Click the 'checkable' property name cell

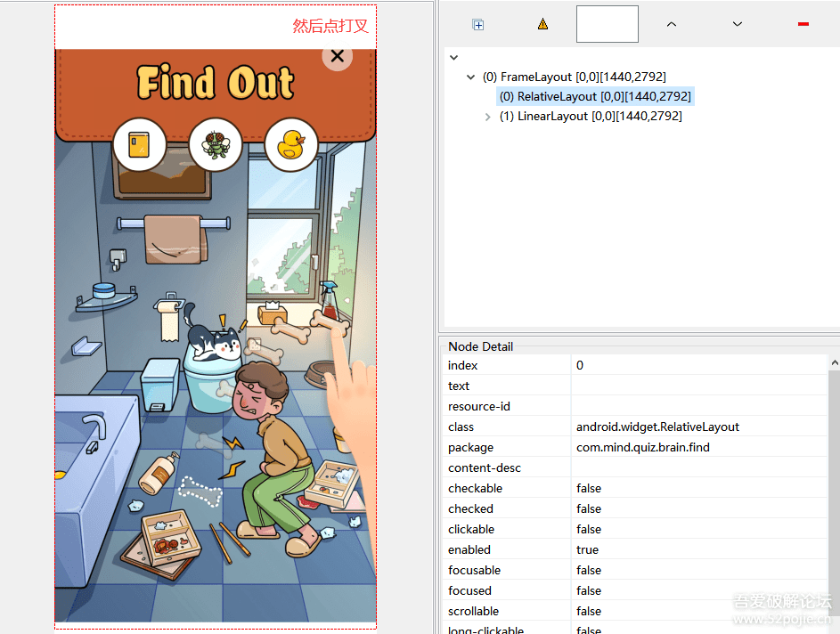506,488
